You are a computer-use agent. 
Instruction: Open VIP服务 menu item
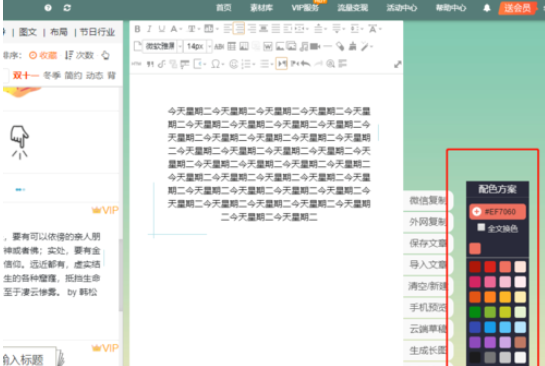pyautogui.click(x=305, y=8)
